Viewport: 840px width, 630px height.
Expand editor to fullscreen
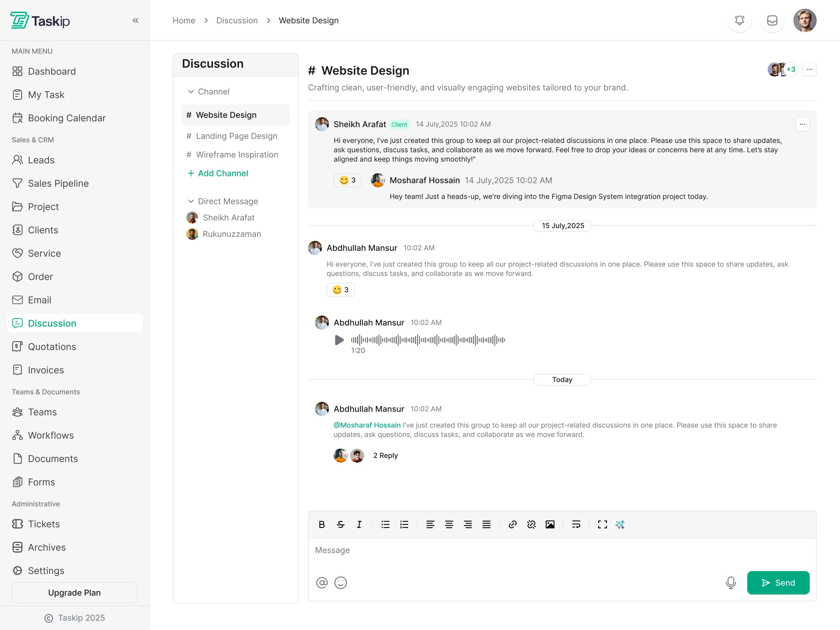coord(602,524)
